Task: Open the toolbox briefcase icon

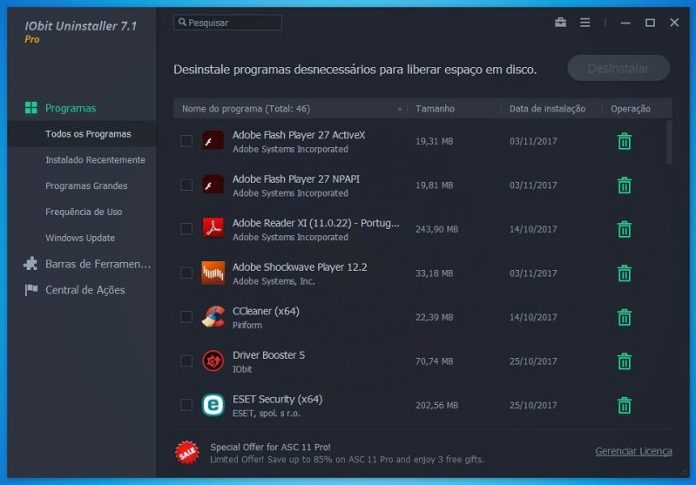Action: 560,22
